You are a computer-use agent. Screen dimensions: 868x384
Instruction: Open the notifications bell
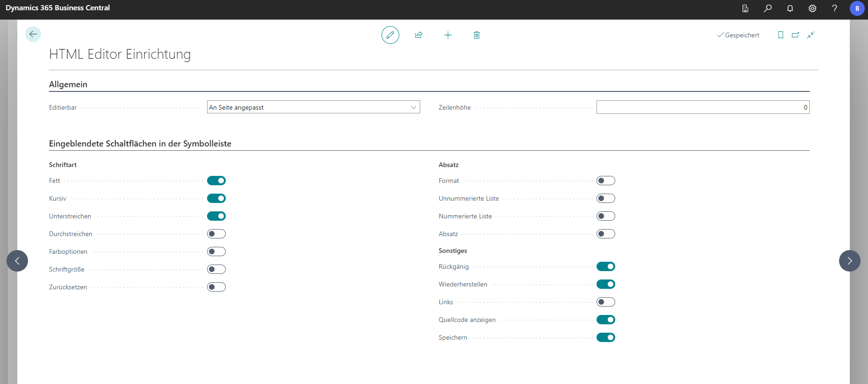[x=790, y=8]
